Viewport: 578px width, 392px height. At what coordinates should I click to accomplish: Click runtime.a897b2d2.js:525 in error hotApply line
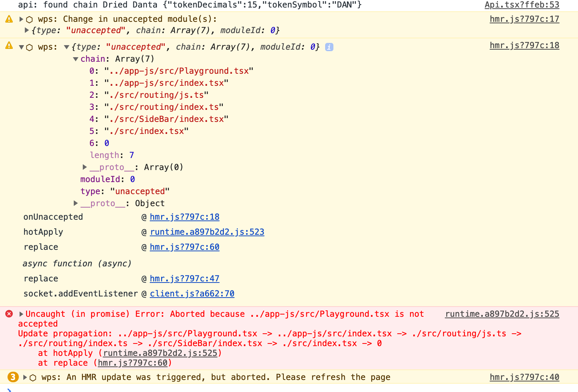pos(160,353)
